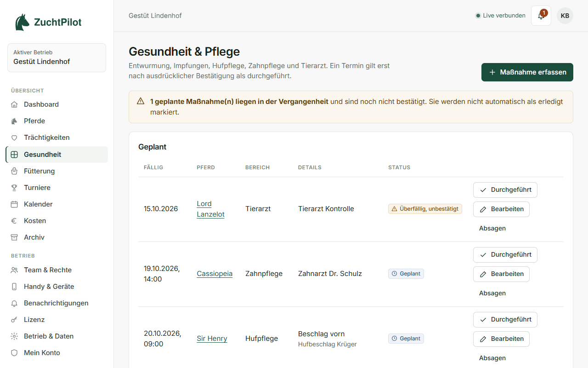Click the Lizenz key icon

coord(14,320)
